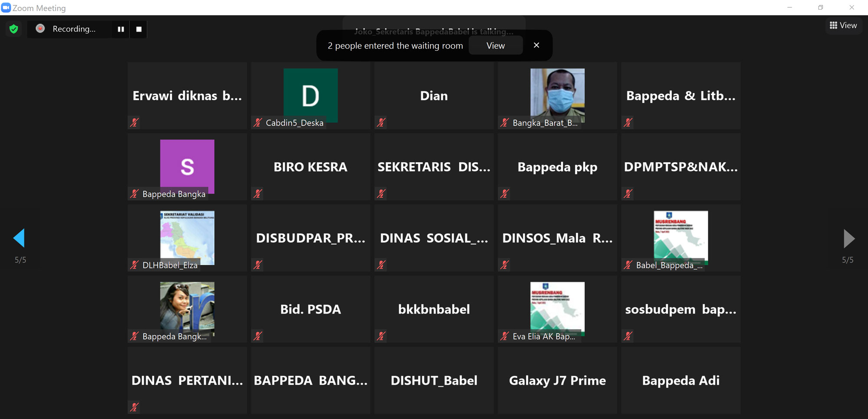Viewport: 868px width, 419px height.
Task: Go to next page of participants
Action: click(848, 238)
